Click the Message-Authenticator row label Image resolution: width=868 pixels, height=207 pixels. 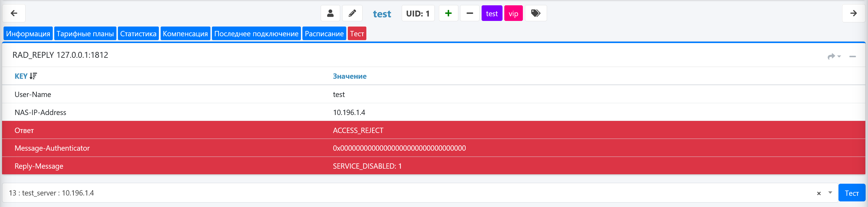click(x=52, y=148)
